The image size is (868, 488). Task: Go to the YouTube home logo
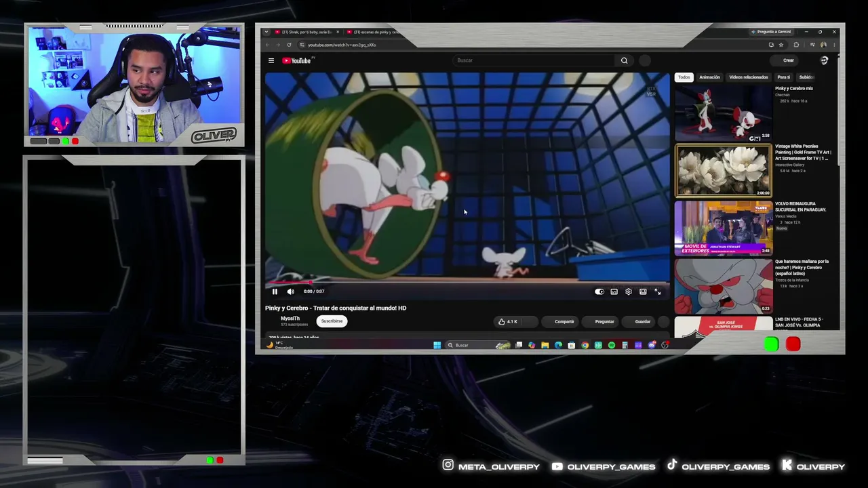(296, 60)
